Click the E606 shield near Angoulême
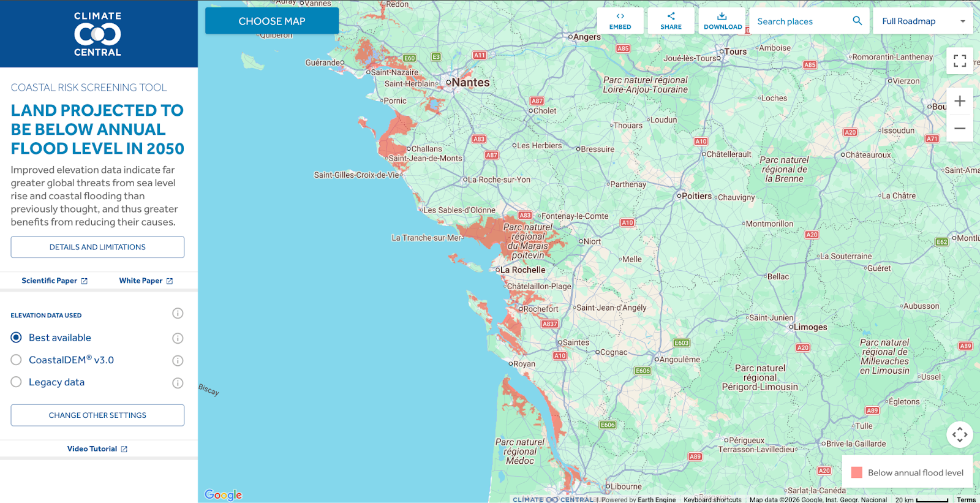This screenshot has width=980, height=503. tap(643, 371)
